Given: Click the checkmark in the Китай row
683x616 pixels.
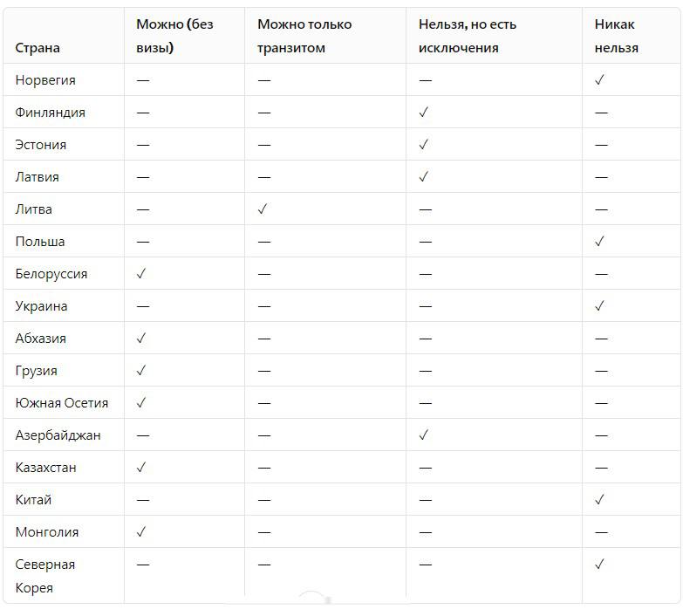Looking at the screenshot, I should 599,500.
